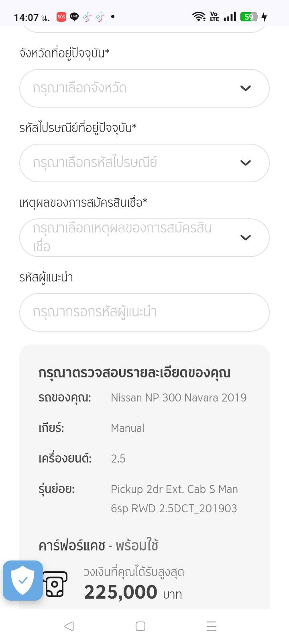The image size is (289, 644).
Task: Tap the Car4Cash ready-to-use heading
Action: [x=98, y=546]
